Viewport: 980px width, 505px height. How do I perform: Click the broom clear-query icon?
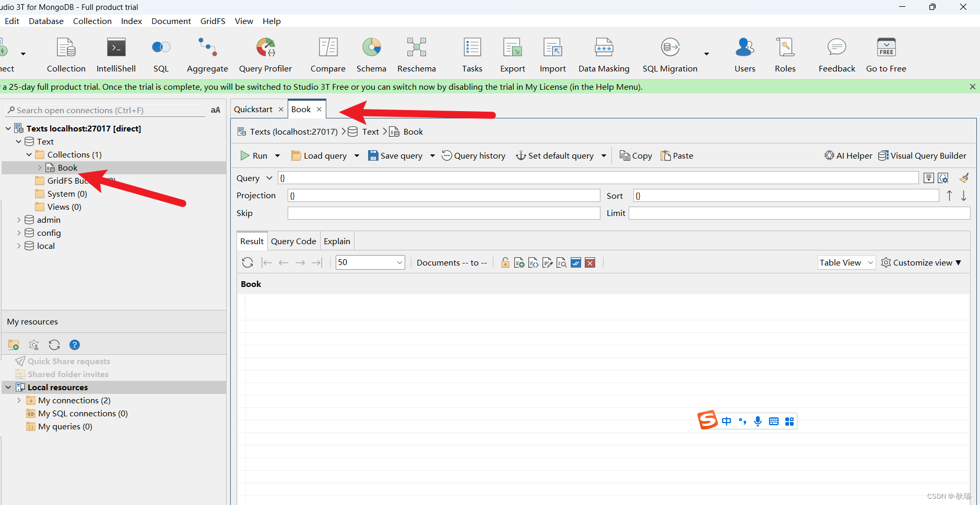pyautogui.click(x=964, y=178)
